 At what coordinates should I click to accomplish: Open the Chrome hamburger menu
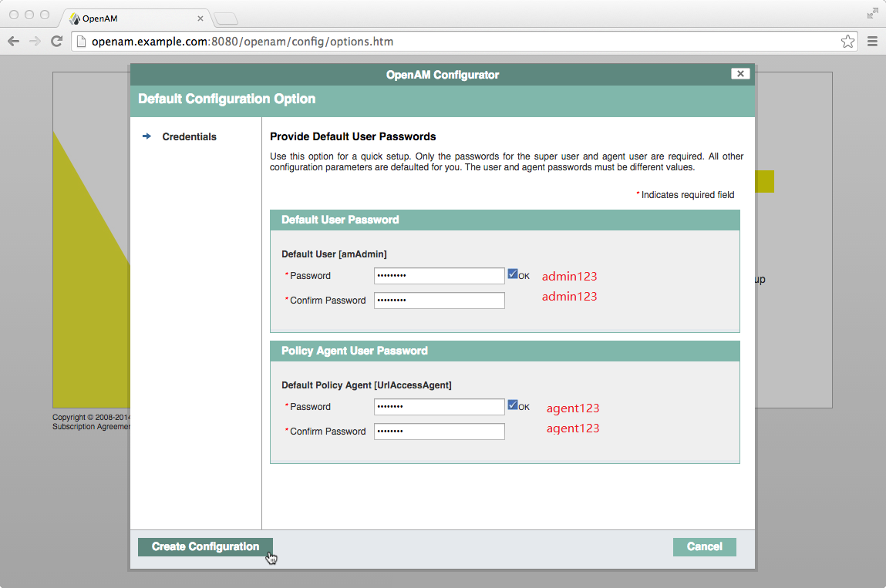pyautogui.click(x=872, y=42)
